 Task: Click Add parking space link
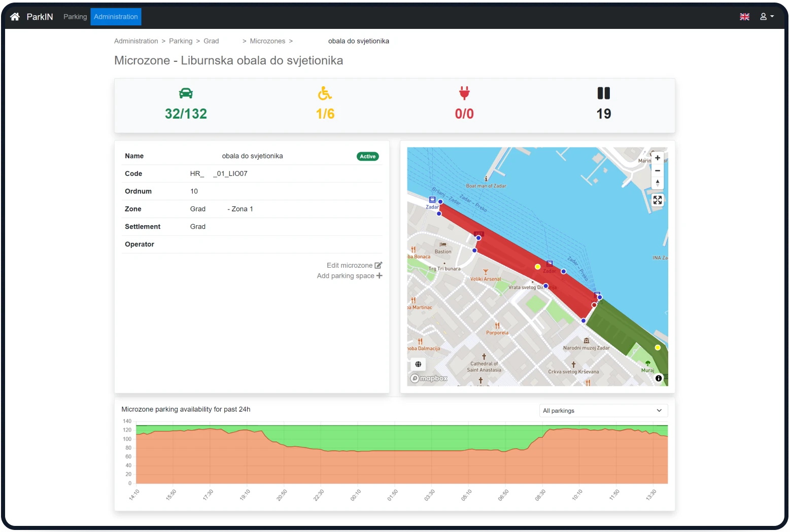click(346, 276)
